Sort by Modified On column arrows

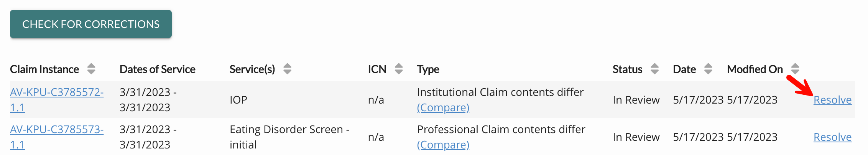[x=795, y=69]
